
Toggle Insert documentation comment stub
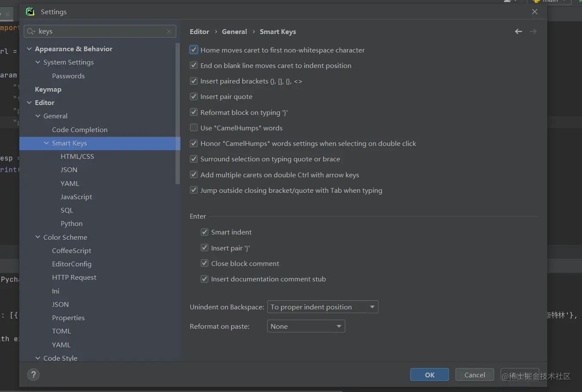pos(205,279)
